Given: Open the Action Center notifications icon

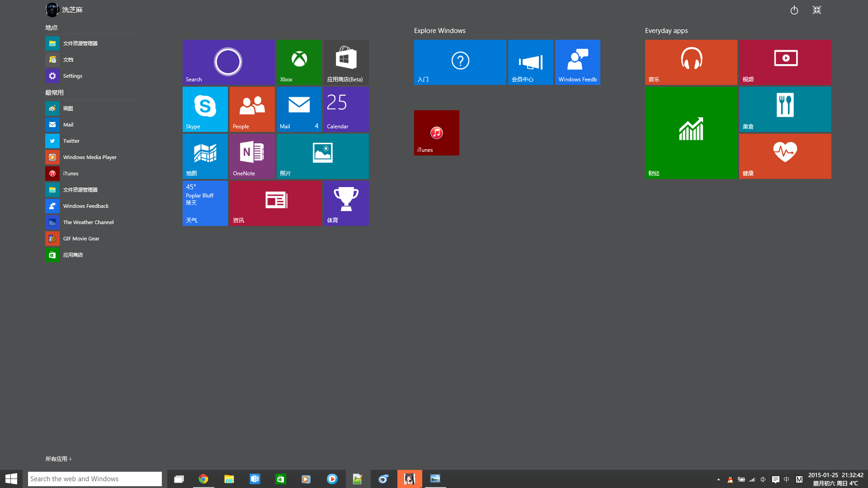Looking at the screenshot, I should point(775,479).
